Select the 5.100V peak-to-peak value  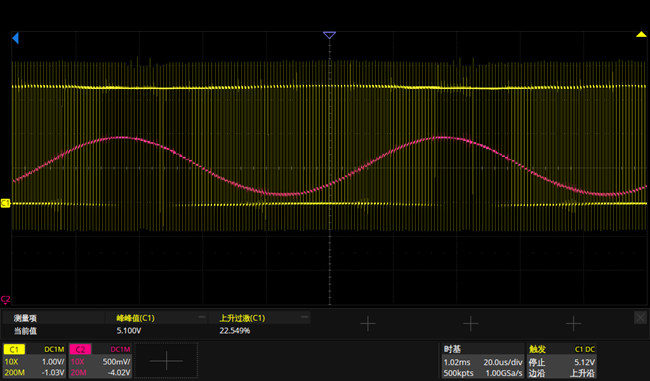pyautogui.click(x=129, y=331)
